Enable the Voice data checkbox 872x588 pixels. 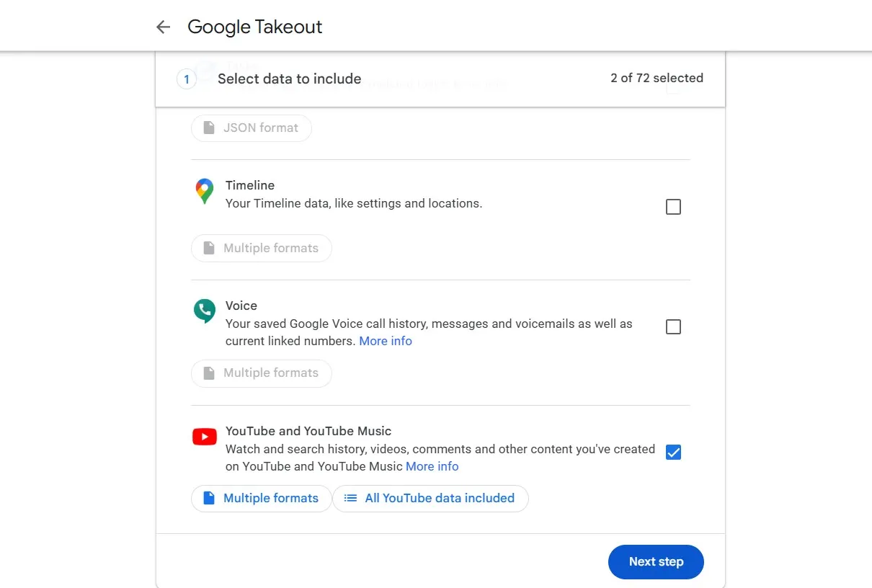(x=673, y=326)
